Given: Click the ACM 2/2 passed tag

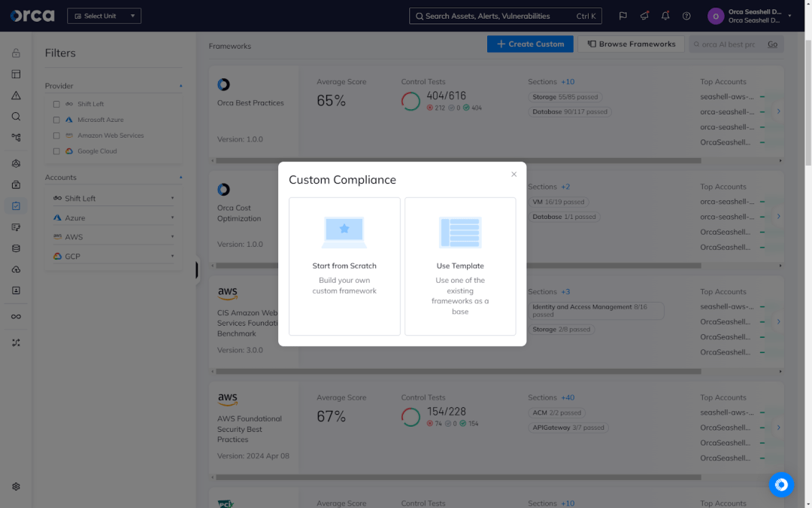Looking at the screenshot, I should coord(556,413).
